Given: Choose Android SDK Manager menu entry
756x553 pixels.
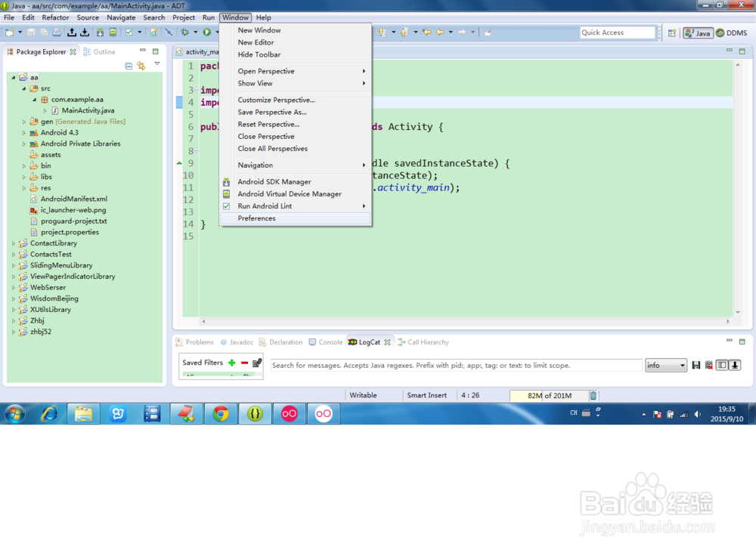Looking at the screenshot, I should (295, 182).
